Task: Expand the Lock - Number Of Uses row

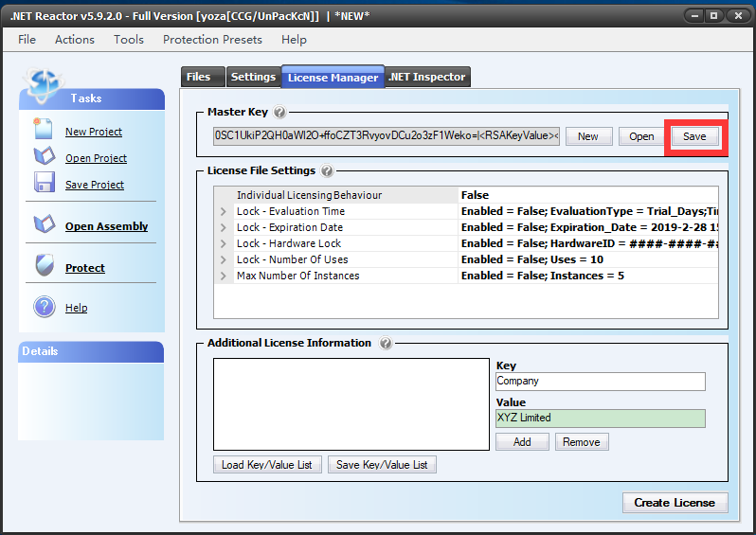Action: click(x=223, y=259)
